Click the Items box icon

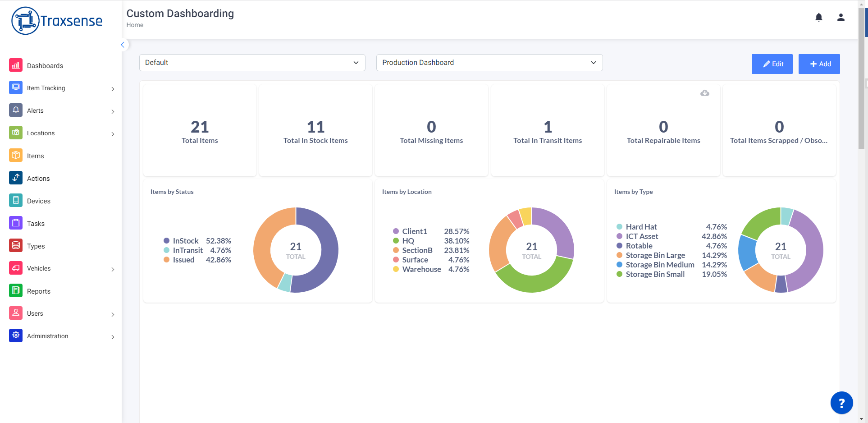[x=16, y=156]
